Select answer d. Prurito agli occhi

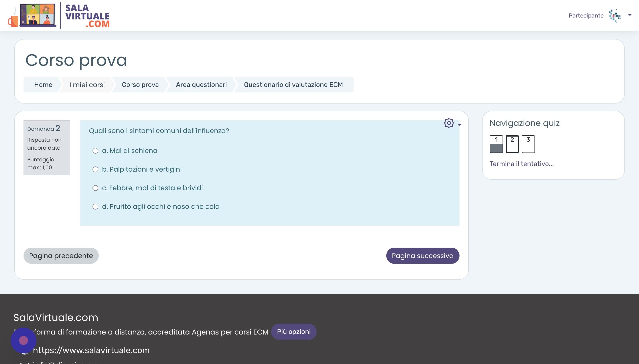(x=95, y=207)
